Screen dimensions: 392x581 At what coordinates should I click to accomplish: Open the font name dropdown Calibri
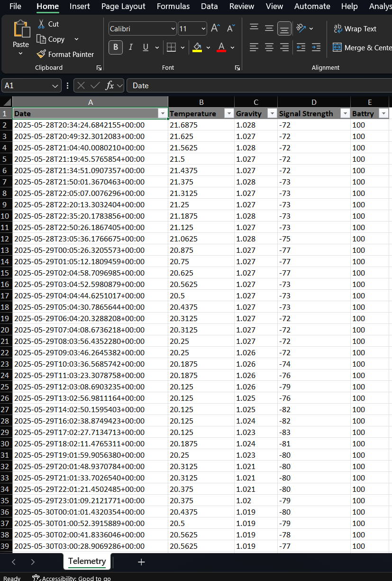click(173, 29)
